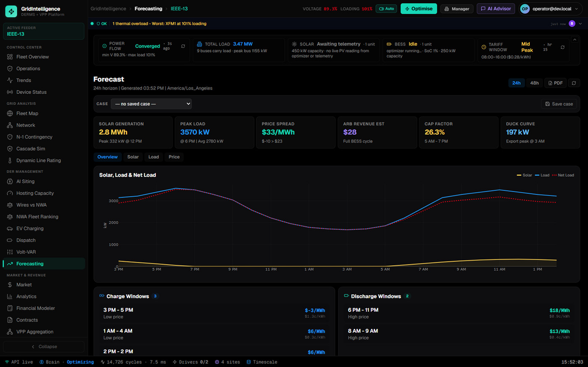Switch to the Price tab

[174, 157]
